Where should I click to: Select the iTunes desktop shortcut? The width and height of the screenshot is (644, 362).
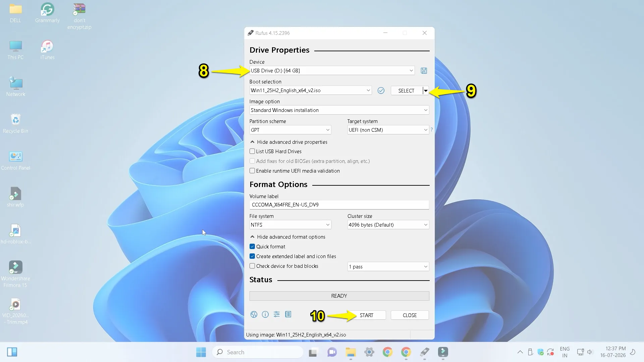(x=47, y=50)
